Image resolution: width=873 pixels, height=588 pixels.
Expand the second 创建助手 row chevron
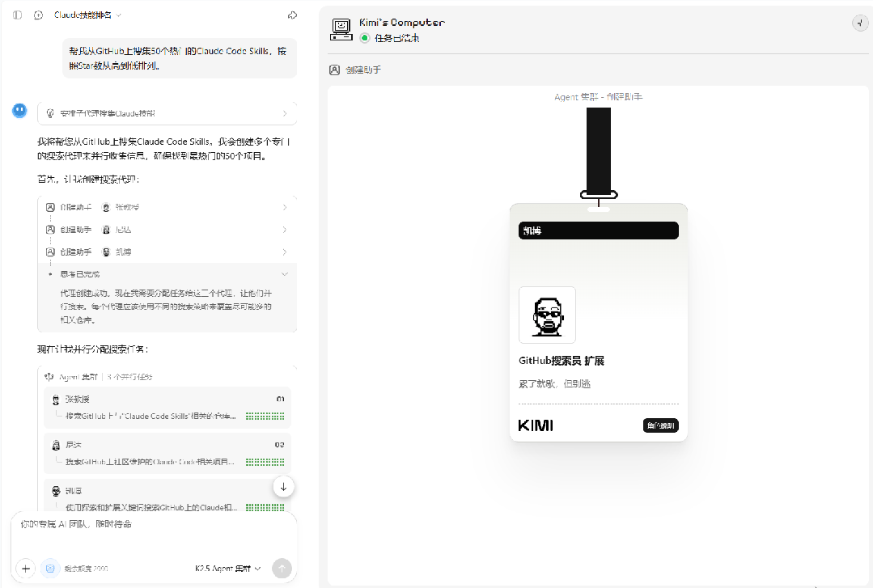coord(285,230)
